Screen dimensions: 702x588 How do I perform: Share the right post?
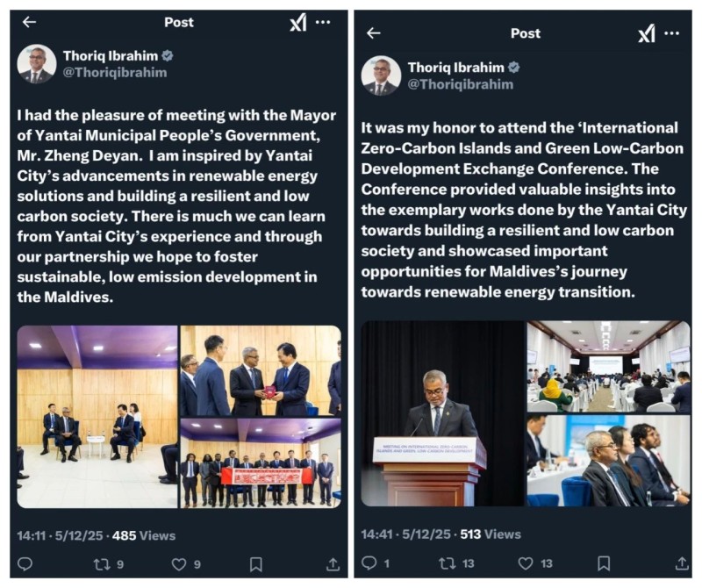pyautogui.click(x=682, y=563)
